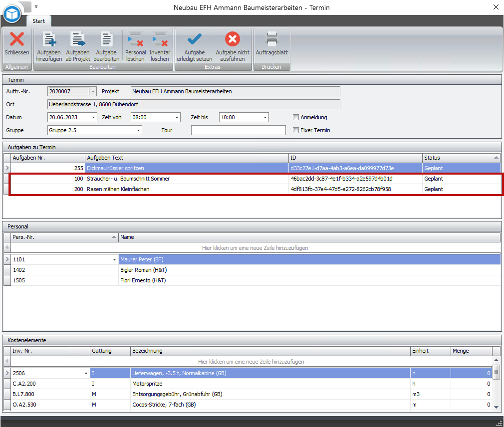Image resolution: width=504 pixels, height=427 pixels.
Task: Click Bezeichnung column header
Action: (x=270, y=351)
